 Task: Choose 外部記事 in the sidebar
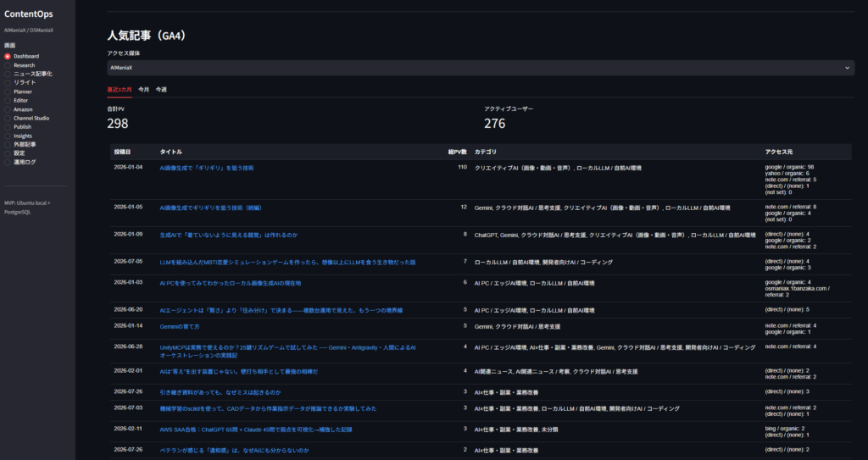20,145
